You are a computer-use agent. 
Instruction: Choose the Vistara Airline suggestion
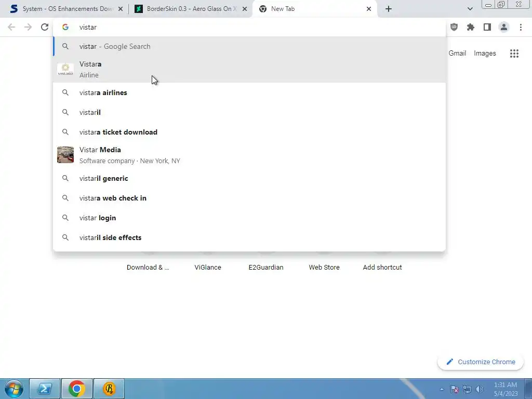click(x=249, y=70)
